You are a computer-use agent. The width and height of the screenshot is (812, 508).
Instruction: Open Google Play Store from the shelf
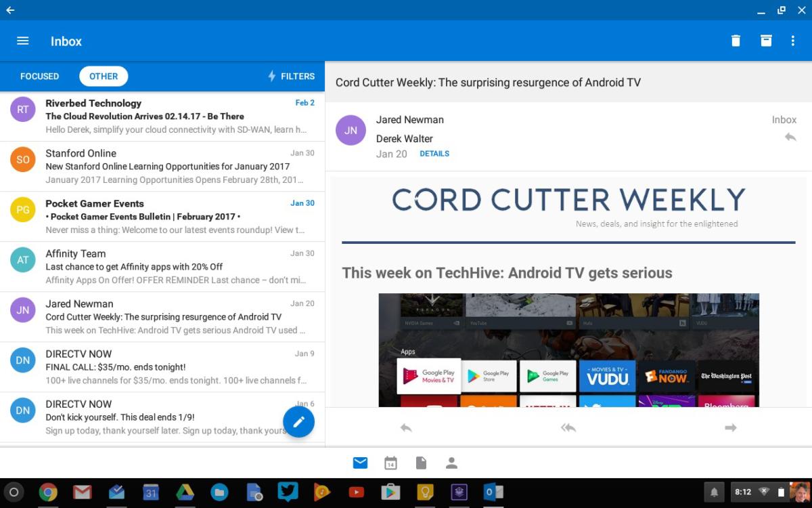tap(390, 492)
